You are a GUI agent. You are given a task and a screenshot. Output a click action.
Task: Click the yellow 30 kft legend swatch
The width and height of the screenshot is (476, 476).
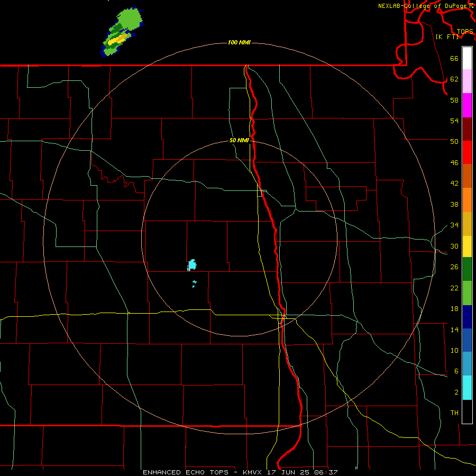(467, 246)
